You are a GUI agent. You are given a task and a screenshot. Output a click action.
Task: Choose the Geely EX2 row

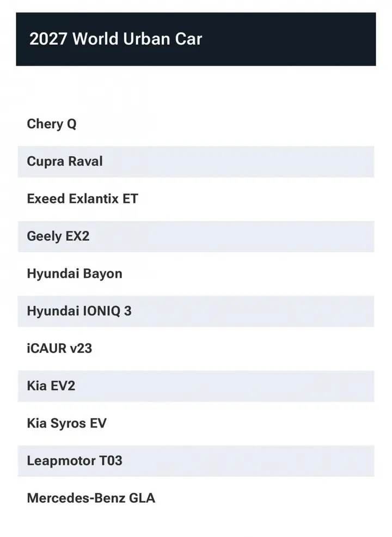196,236
